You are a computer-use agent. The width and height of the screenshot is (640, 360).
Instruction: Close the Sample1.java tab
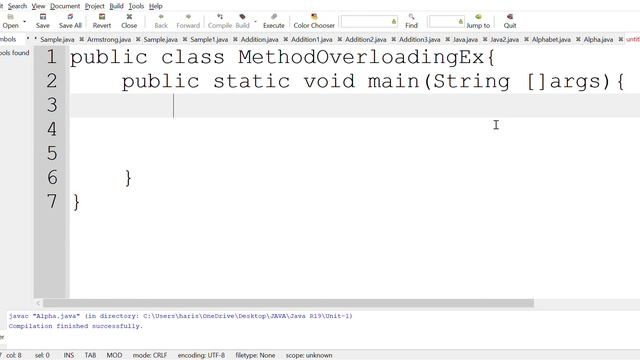[x=235, y=40]
